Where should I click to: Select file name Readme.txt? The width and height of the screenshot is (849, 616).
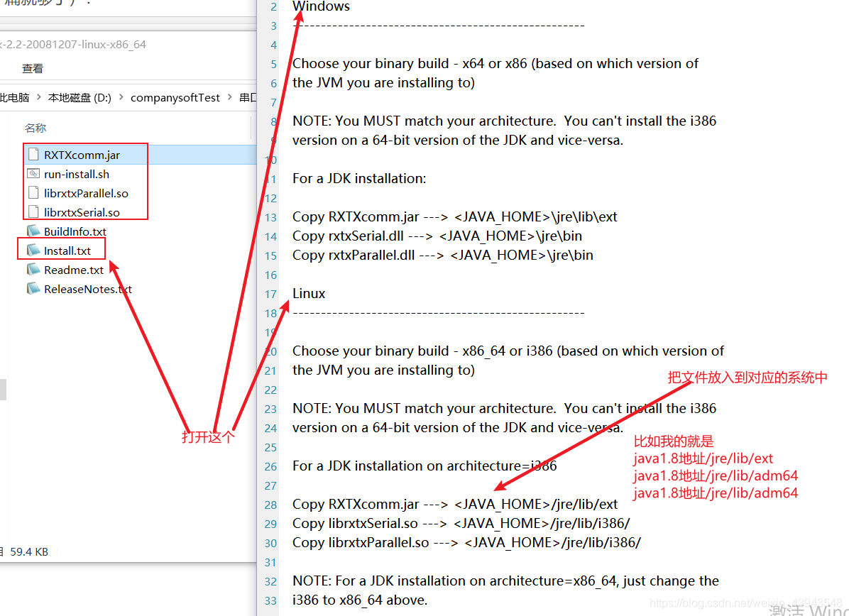[74, 270]
